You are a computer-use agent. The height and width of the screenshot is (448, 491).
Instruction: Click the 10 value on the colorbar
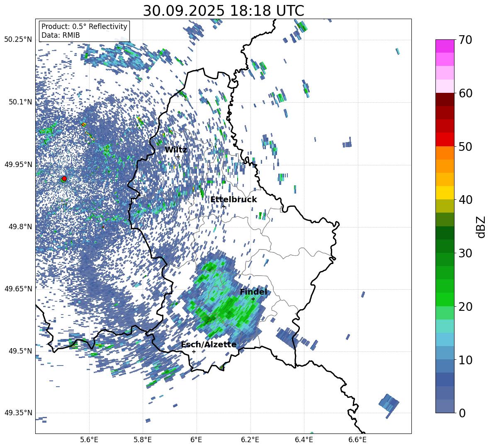465,360
